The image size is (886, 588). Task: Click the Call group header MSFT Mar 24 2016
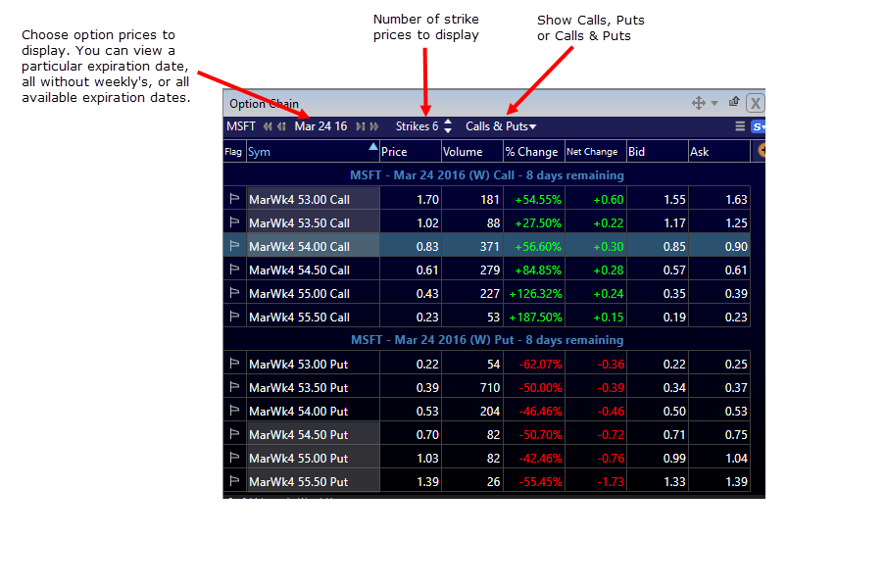487,175
